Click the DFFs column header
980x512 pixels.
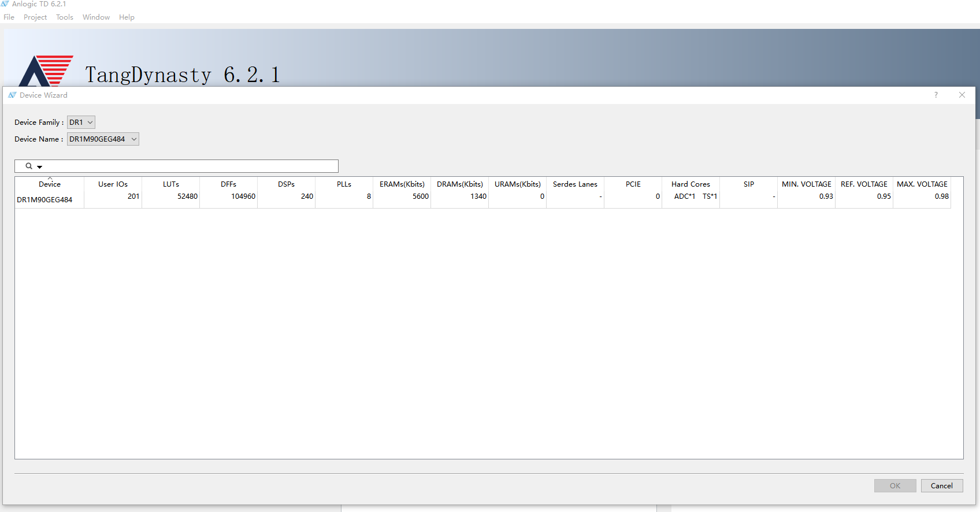pos(229,184)
